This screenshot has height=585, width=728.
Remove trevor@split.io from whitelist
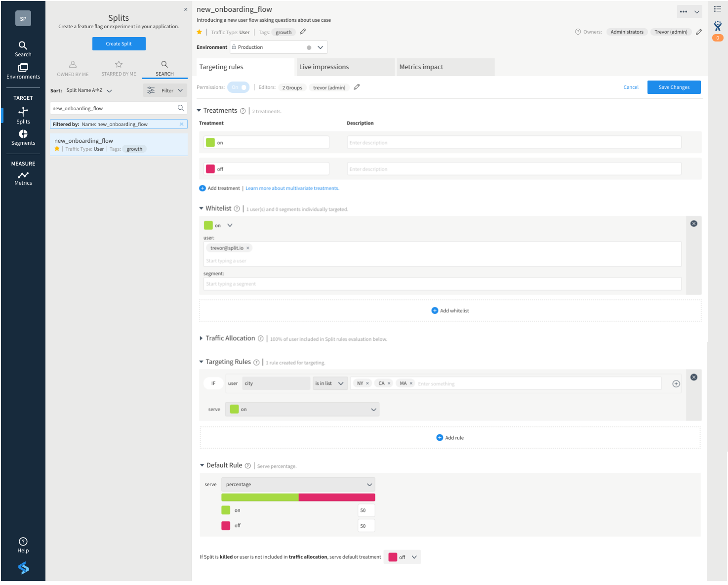tap(248, 248)
